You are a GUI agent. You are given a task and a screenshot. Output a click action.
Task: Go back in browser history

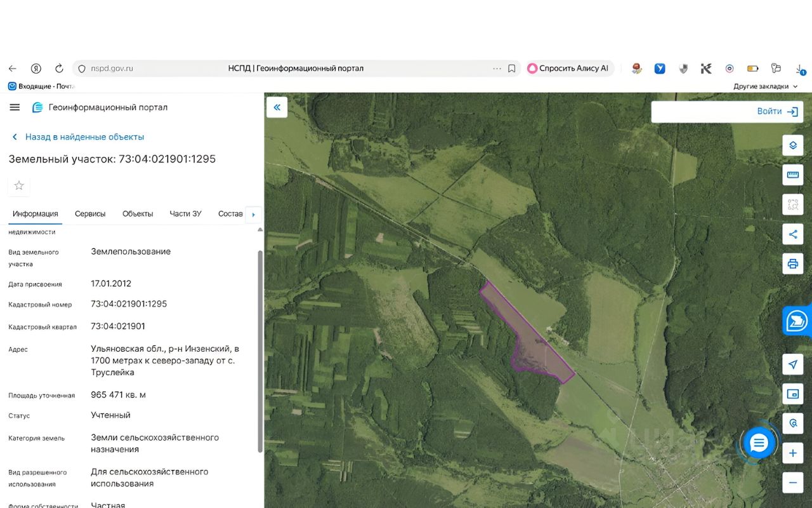click(13, 69)
